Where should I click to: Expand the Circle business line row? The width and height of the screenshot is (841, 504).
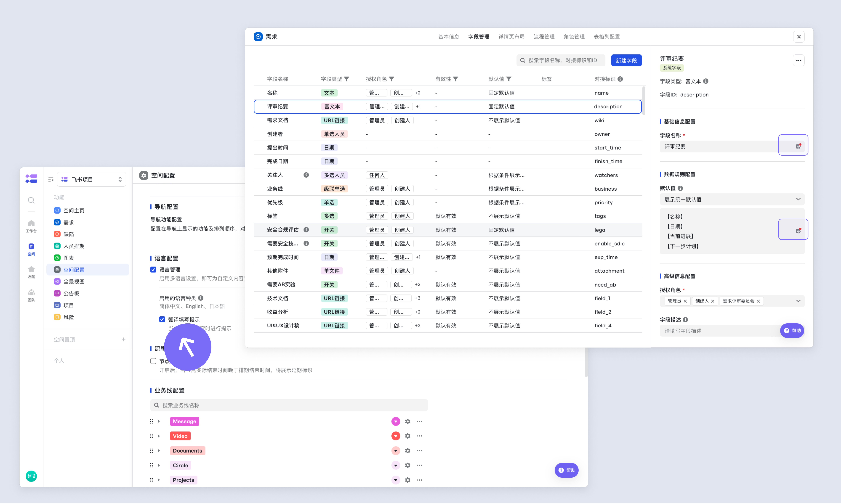tap(159, 465)
